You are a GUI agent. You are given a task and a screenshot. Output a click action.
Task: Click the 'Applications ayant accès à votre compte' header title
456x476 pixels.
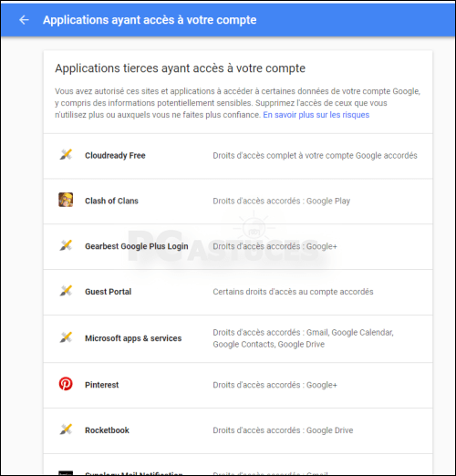[150, 20]
